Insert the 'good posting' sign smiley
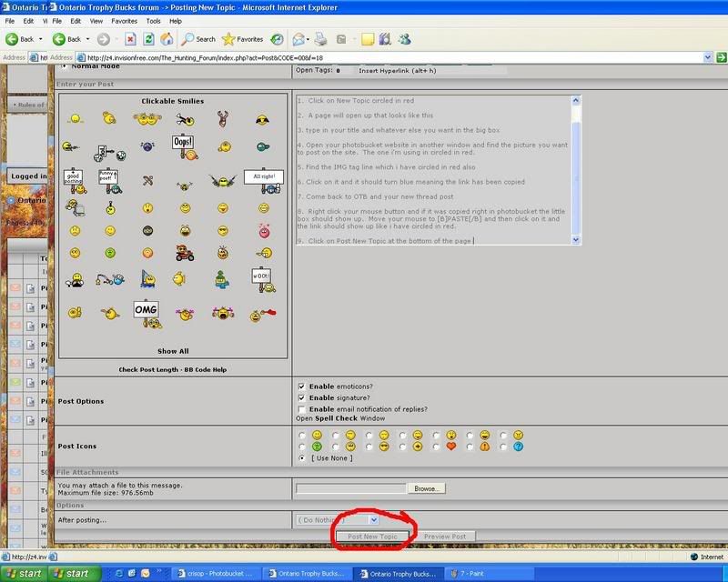 click(x=73, y=178)
